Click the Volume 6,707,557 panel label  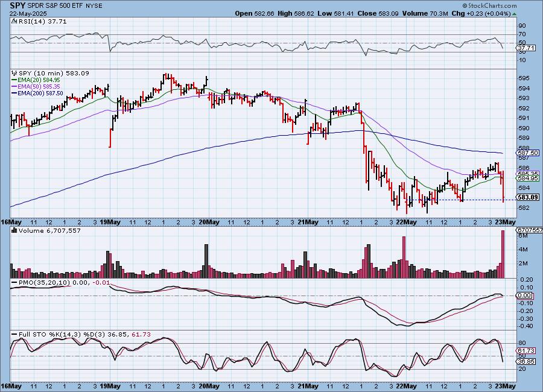pos(49,230)
